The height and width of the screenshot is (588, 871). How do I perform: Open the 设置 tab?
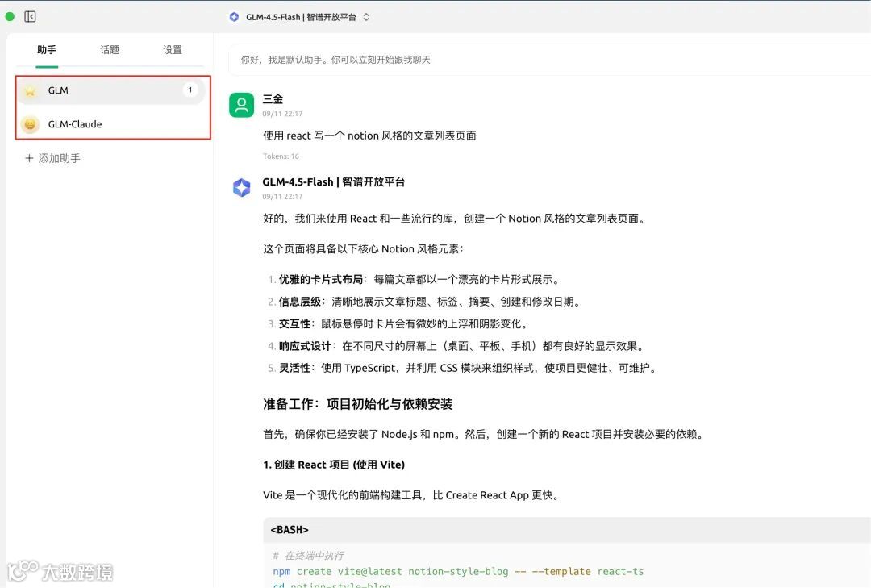[x=173, y=50]
